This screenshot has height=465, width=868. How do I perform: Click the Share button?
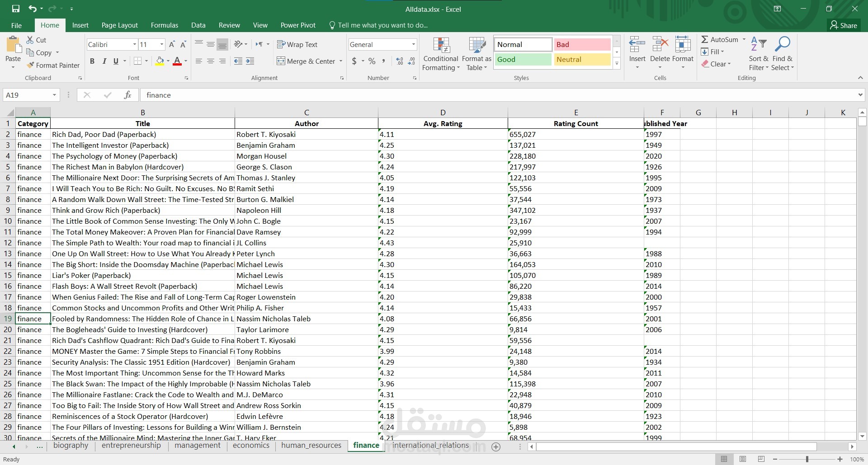[x=844, y=25]
